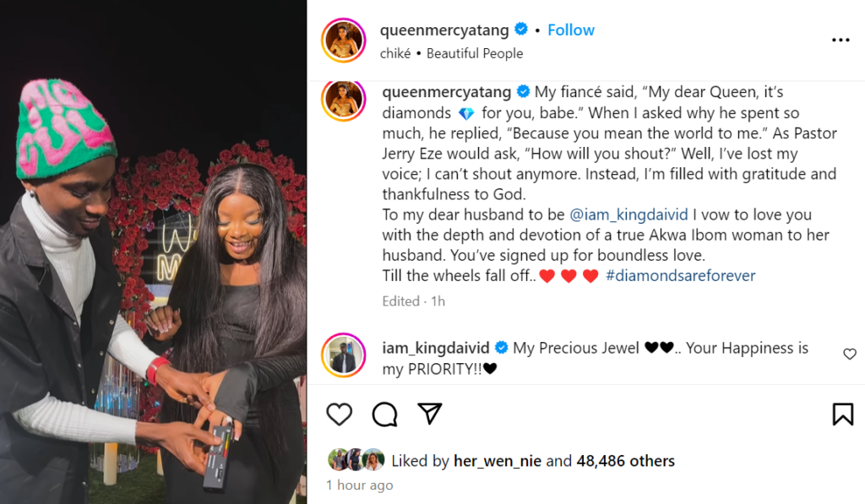Screen dimensions: 865x504
Task: View the 48,486 others who liked
Action: (625, 461)
